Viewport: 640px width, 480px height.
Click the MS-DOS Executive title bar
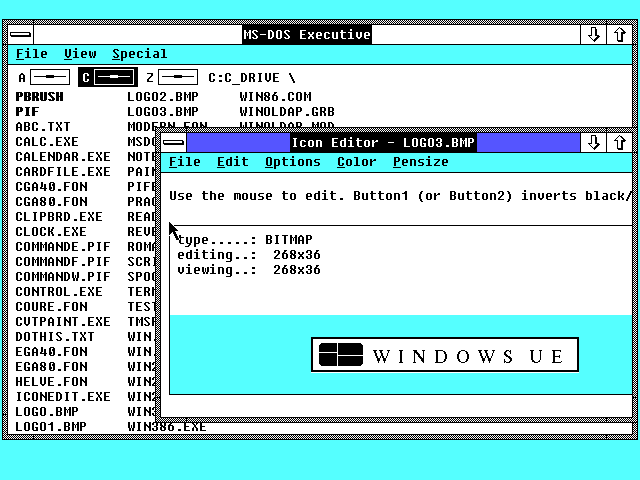coord(307,35)
